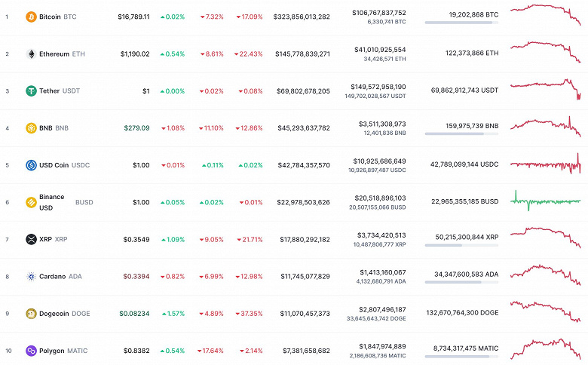Image resolution: width=588 pixels, height=365 pixels.
Task: Click Binance USD's green sparkline chart
Action: tap(545, 201)
